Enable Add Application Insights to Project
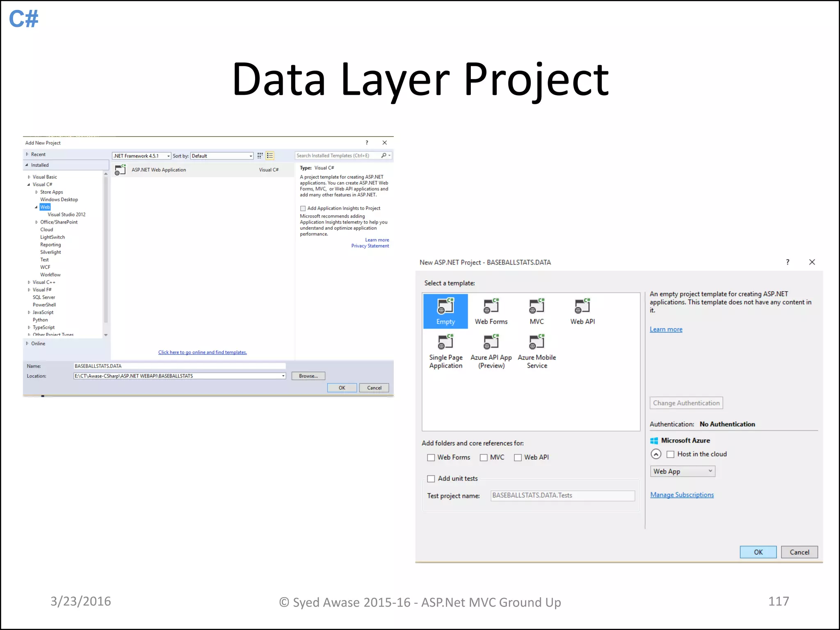Viewport: 840px width, 630px height. coord(303,208)
